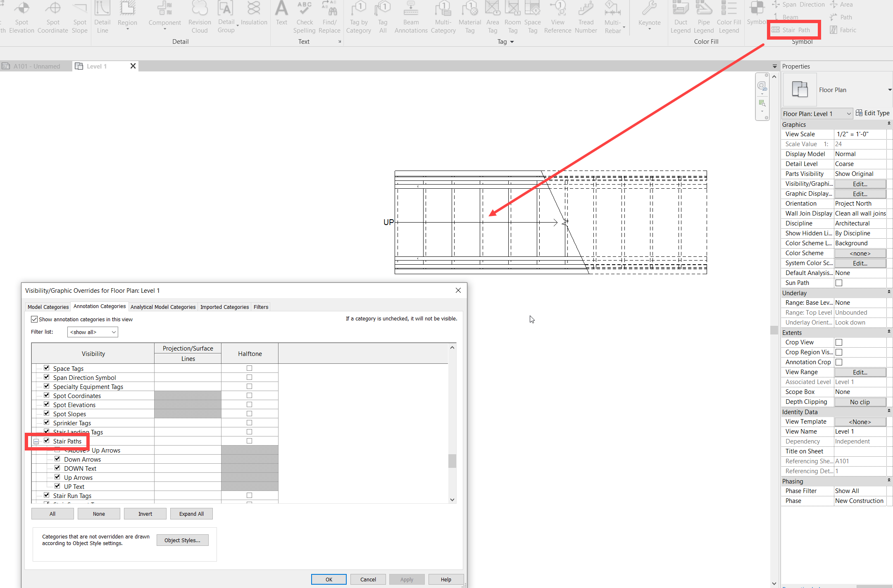Open the Keynote tool

pyautogui.click(x=649, y=16)
